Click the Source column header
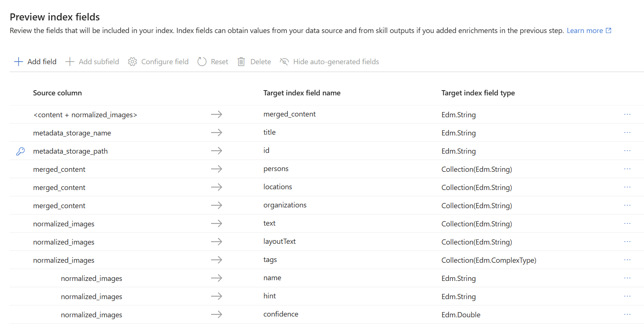Screen dimensions: 644x334 click(57, 93)
